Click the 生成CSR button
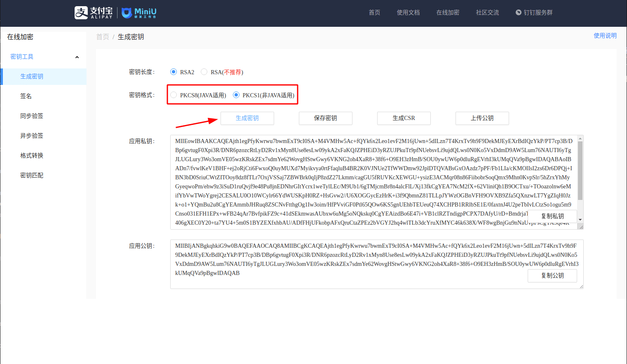Viewport: 627px width, 364px height. click(x=404, y=118)
